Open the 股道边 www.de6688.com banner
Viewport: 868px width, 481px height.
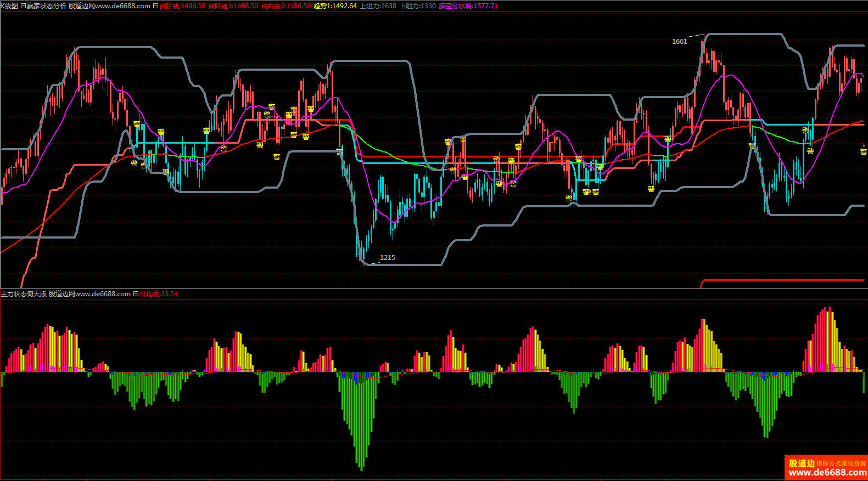point(826,468)
